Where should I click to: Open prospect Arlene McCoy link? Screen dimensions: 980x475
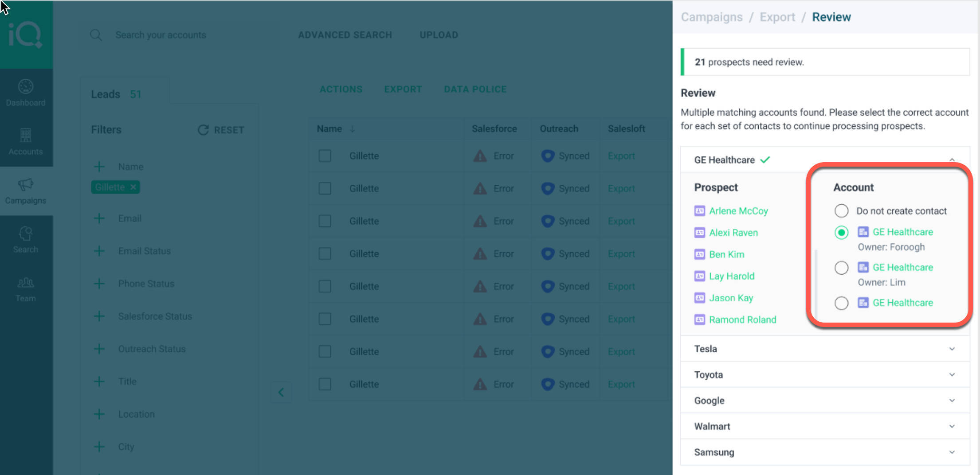[x=738, y=211]
